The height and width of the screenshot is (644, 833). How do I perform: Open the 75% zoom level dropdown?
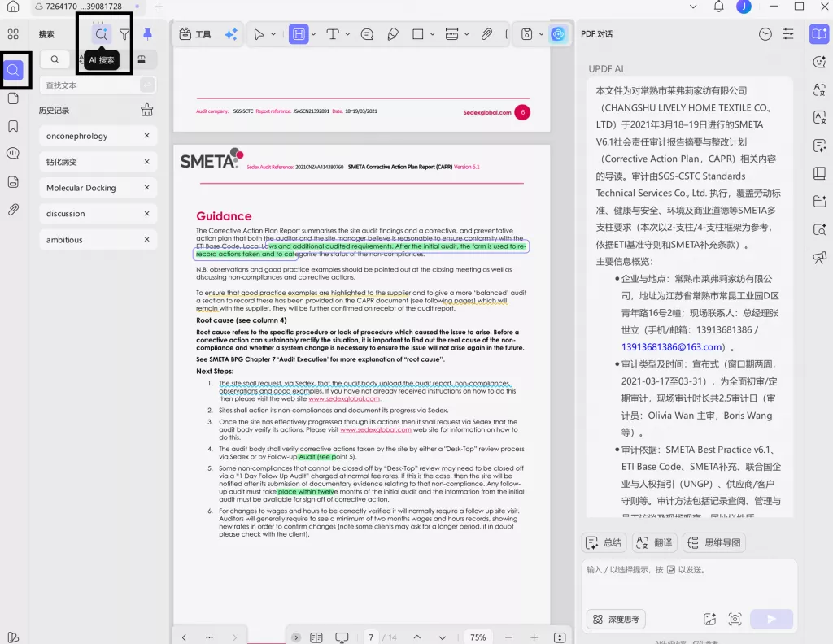478,637
